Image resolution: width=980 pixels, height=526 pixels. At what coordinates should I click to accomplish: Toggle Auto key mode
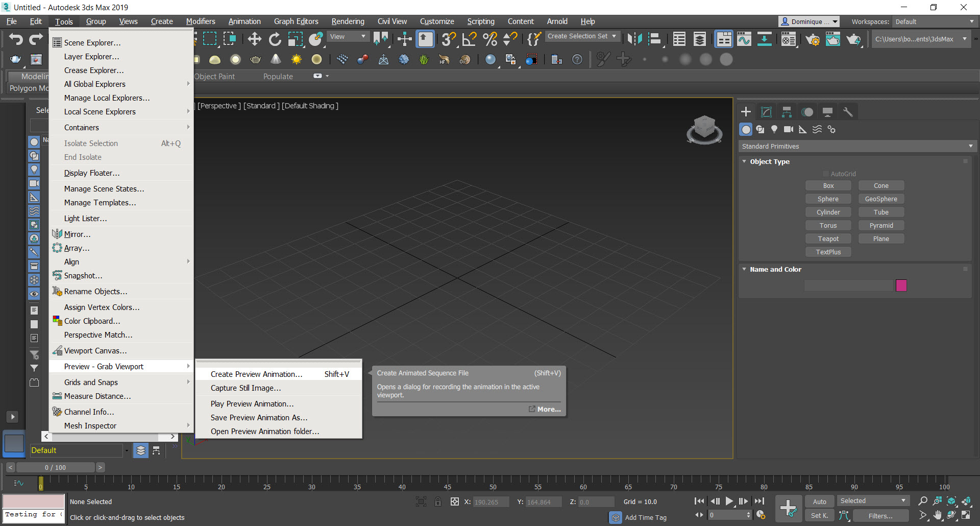pyautogui.click(x=820, y=501)
